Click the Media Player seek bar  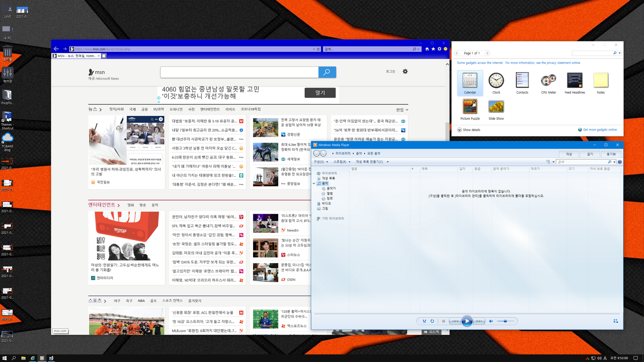[467, 314]
